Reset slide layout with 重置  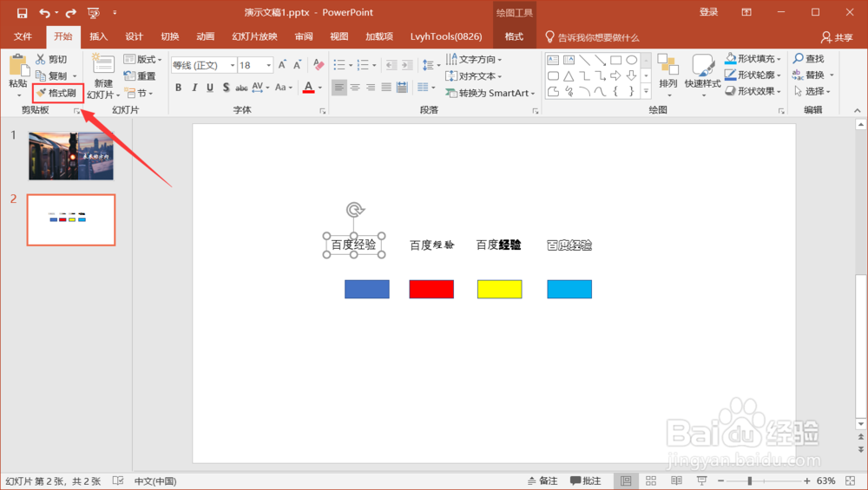(x=140, y=76)
